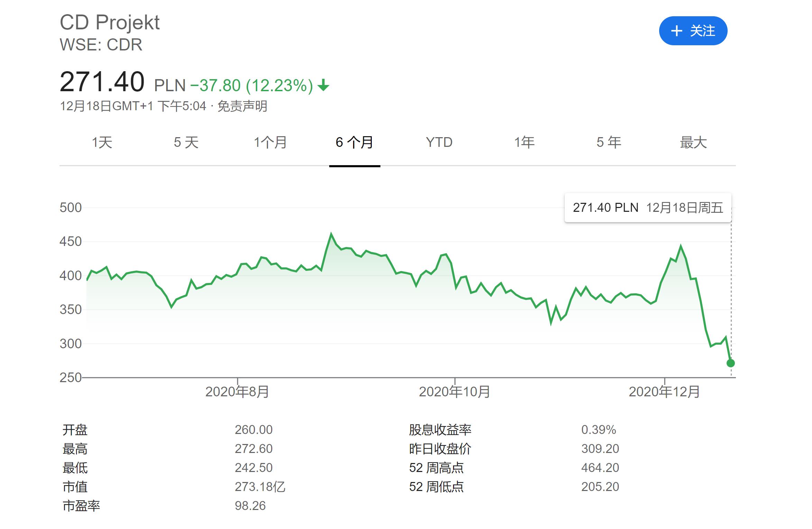Click the 52-week high value 464.20
This screenshot has height=529, width=812.
600,468
